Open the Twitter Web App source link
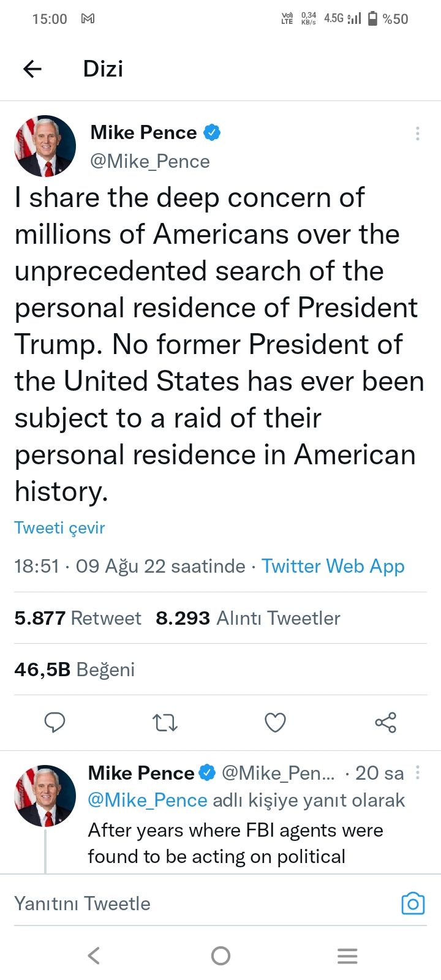 pyautogui.click(x=333, y=566)
